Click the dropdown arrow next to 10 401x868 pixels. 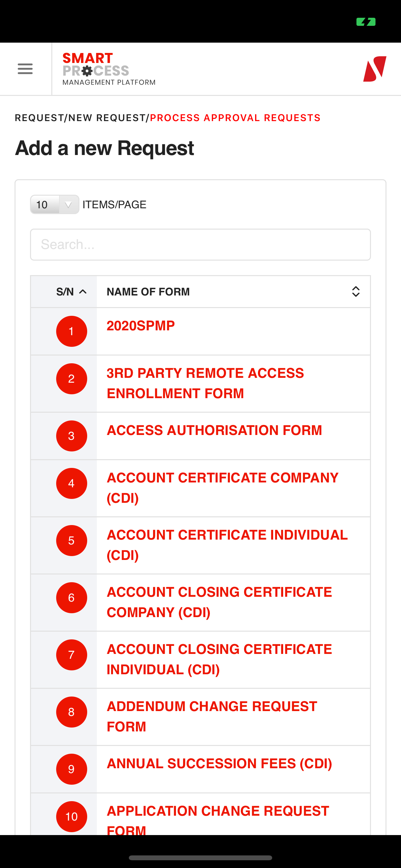point(68,204)
